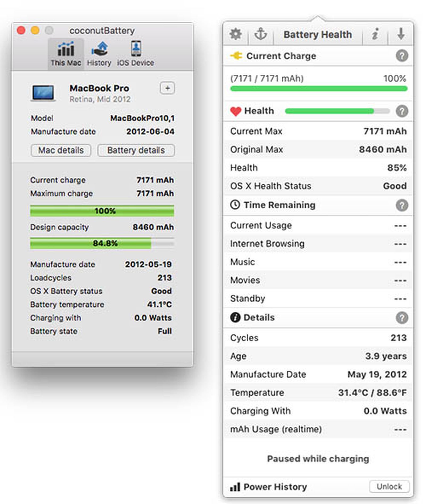The height and width of the screenshot is (504, 426).
Task: Open Health section help question mark
Action: pos(402,111)
